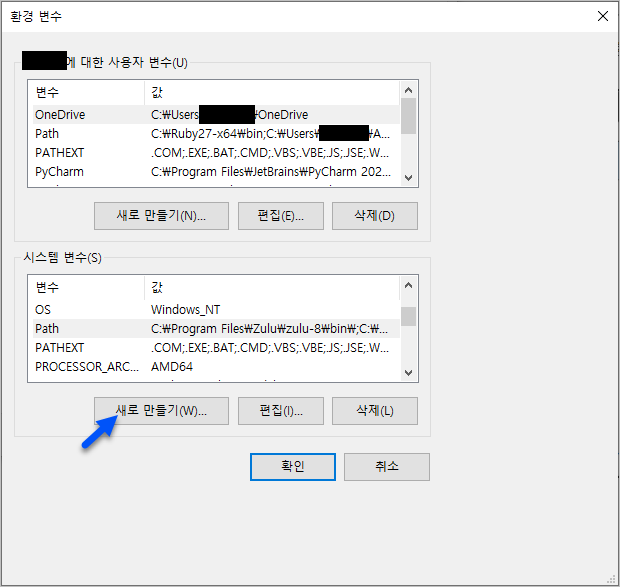This screenshot has height=587, width=620.
Task: Select the PyCharm user variable row
Action: tap(216, 172)
